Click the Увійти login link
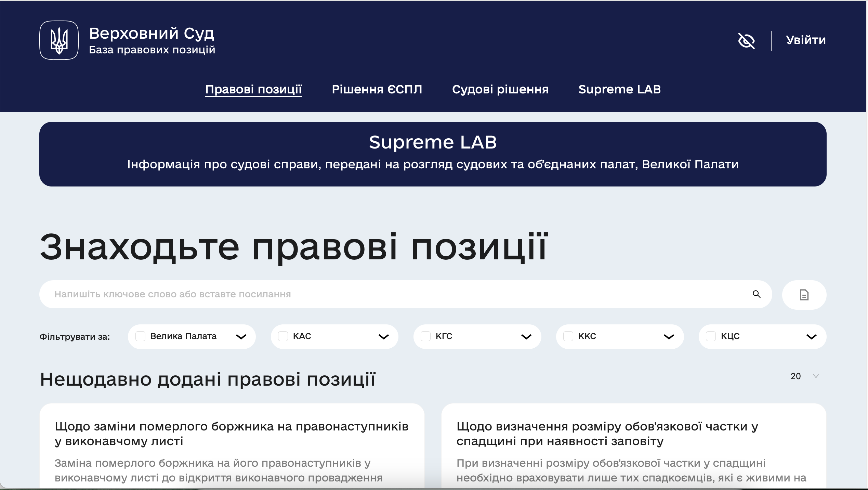 point(806,40)
